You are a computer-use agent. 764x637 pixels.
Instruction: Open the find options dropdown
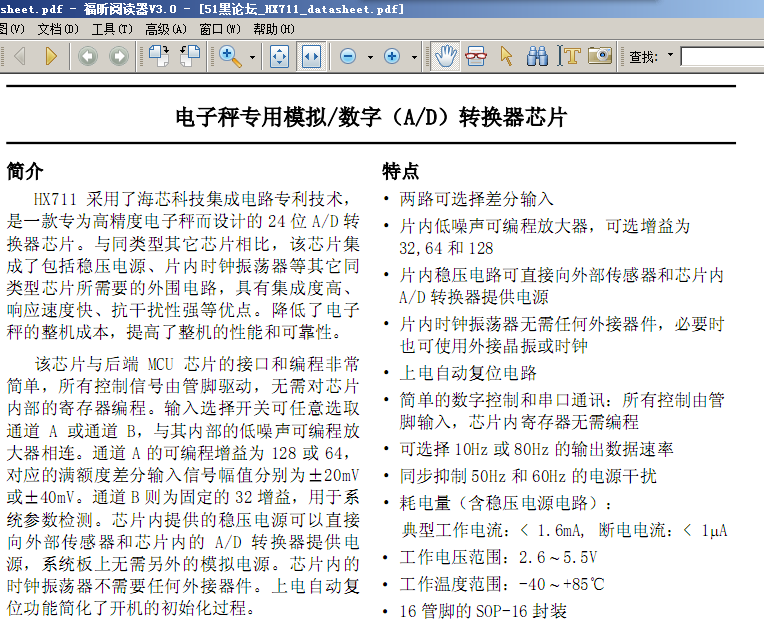pyautogui.click(x=670, y=55)
